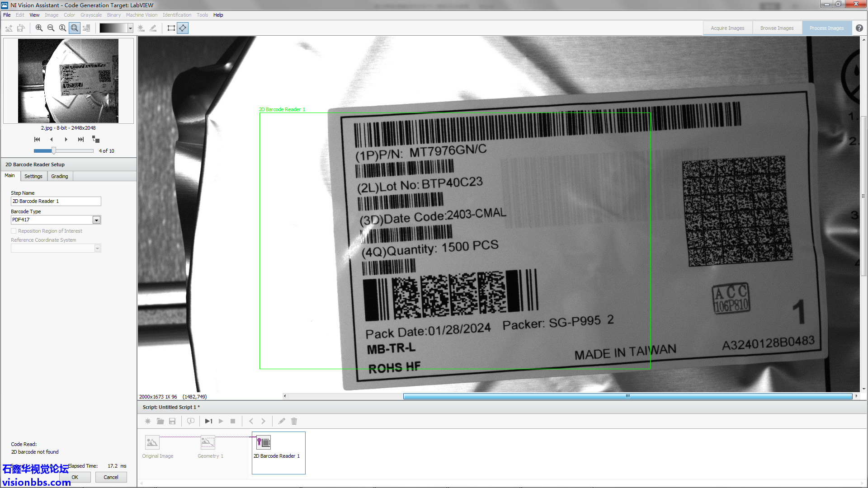The image size is (868, 488).
Task: Open the Barcode Type dropdown
Action: (96, 220)
